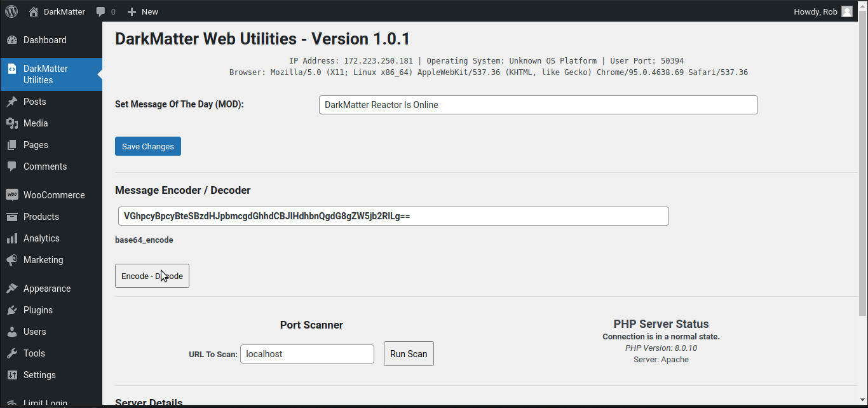Click the Message Encoder / Decoder heading

click(183, 190)
